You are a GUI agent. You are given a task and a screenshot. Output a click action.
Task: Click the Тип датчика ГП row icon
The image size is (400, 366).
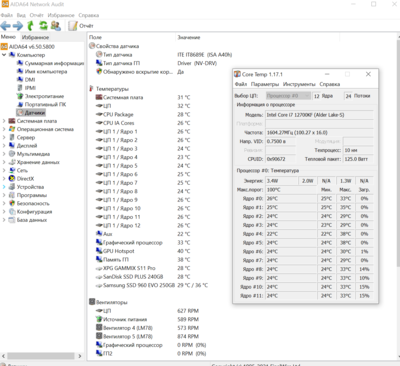(x=99, y=63)
